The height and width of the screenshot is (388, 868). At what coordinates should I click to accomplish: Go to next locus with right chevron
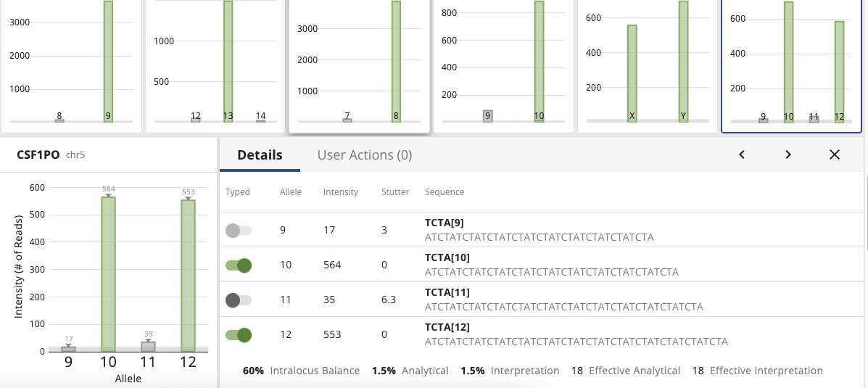click(x=788, y=155)
